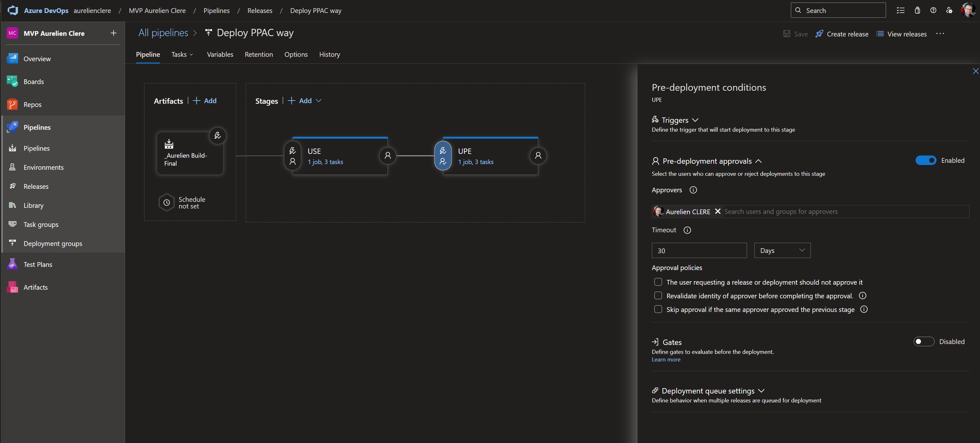Screen dimensions: 980x443
Task: Open the History tab
Action: (329, 54)
